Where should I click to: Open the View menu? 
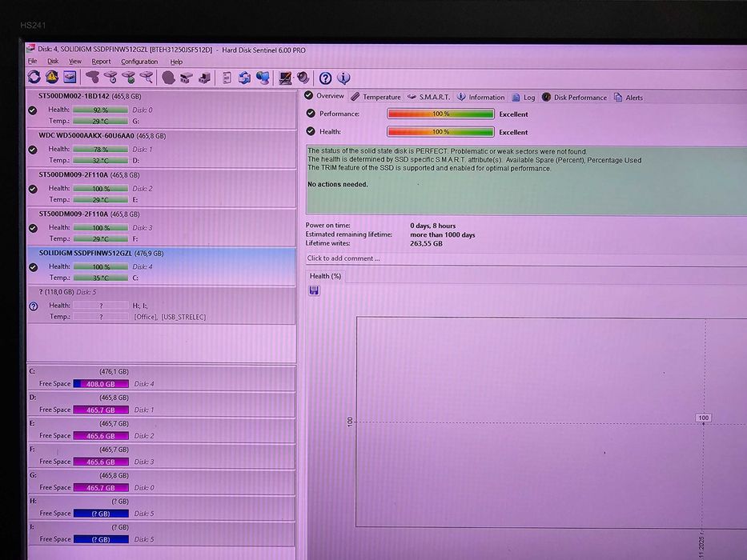(74, 61)
